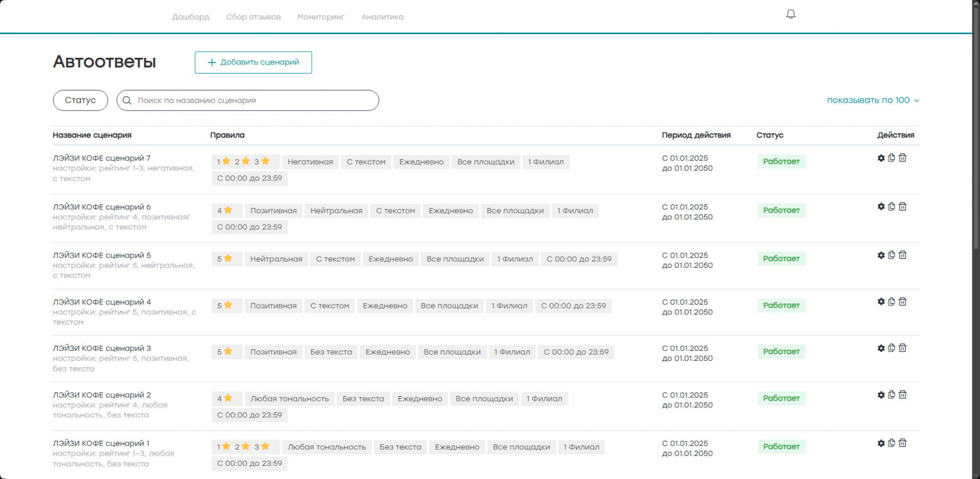Expand the 'показывать по 100' selector
Image resolution: width=980 pixels, height=479 pixels.
point(873,100)
